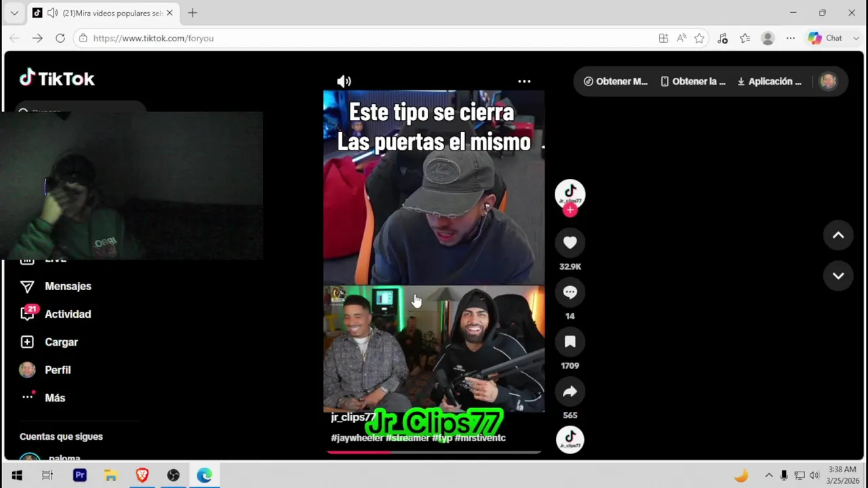The width and height of the screenshot is (868, 488).
Task: Reload the page in the browser
Action: pos(60,38)
